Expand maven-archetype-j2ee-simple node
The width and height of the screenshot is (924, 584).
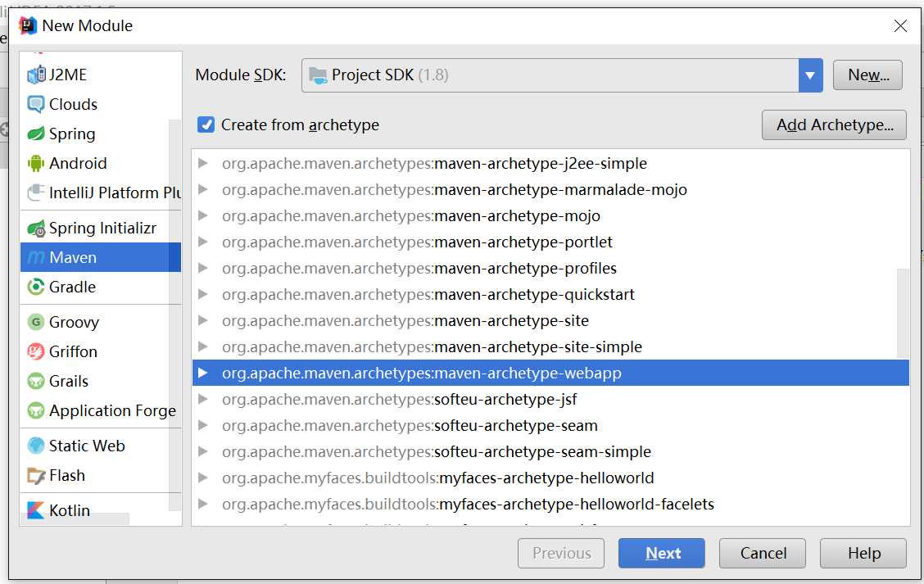pos(202,163)
